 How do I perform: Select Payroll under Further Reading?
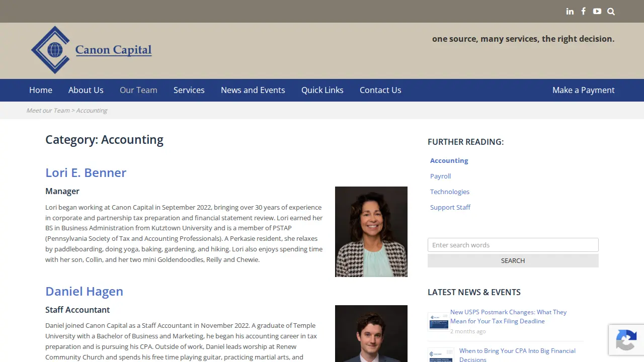(440, 176)
